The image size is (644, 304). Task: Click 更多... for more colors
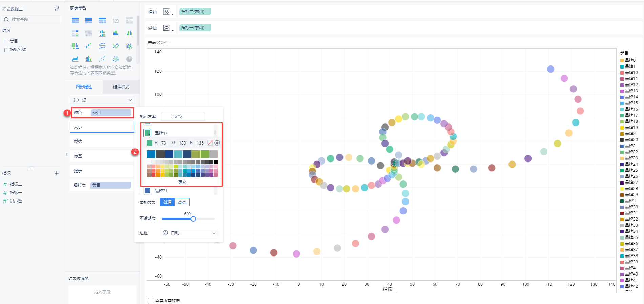tap(184, 183)
